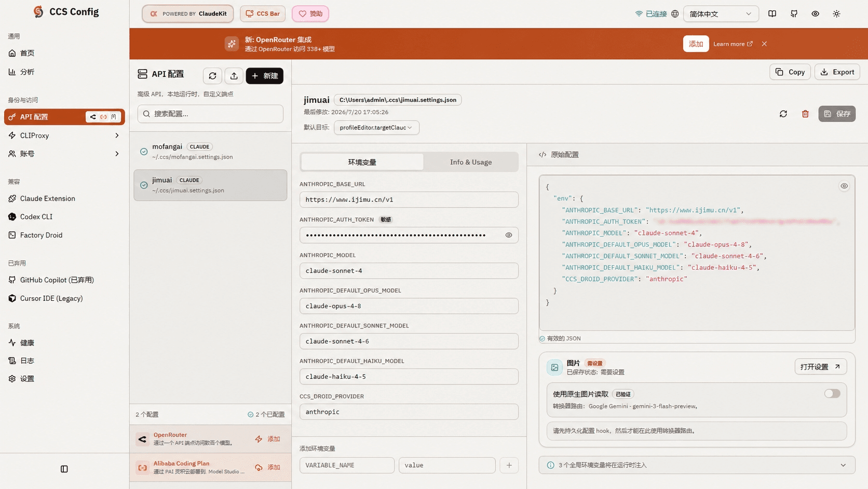Open 健康 health page
868x489 pixels.
[x=64, y=343]
